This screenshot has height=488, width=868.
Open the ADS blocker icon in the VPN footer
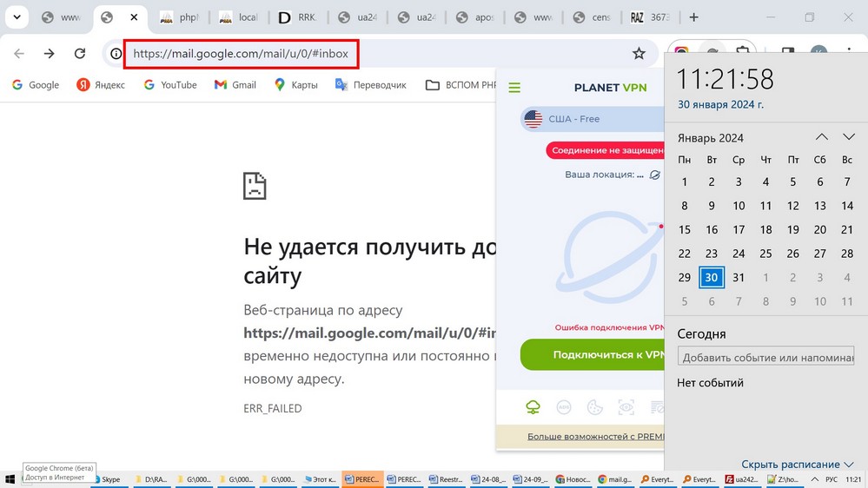[564, 408]
